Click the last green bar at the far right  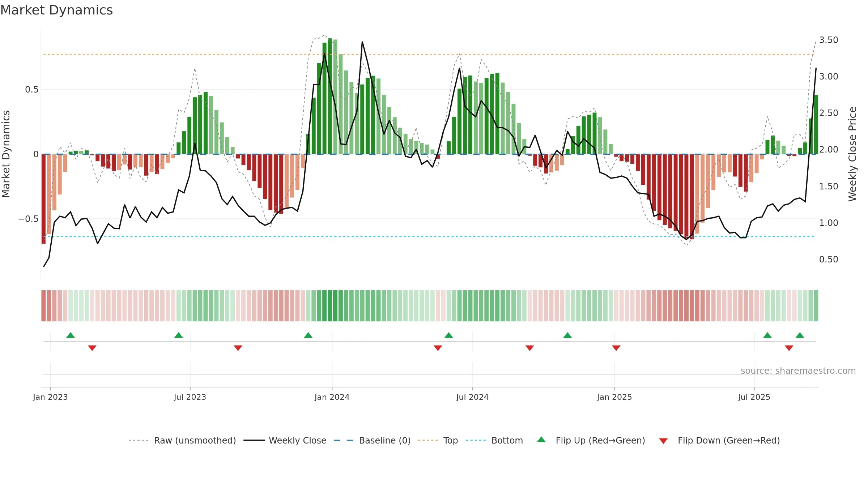[816, 125]
